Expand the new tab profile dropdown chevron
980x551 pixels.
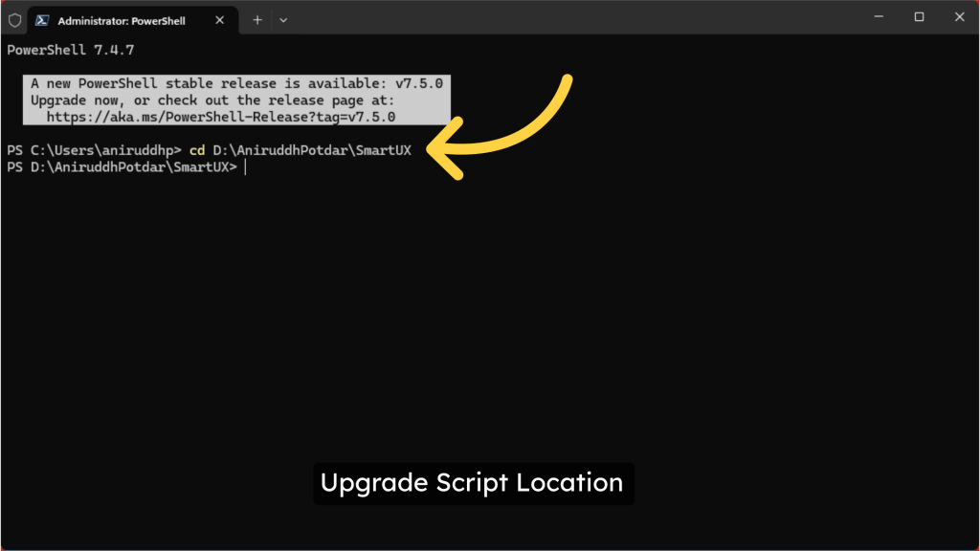pyautogui.click(x=283, y=20)
